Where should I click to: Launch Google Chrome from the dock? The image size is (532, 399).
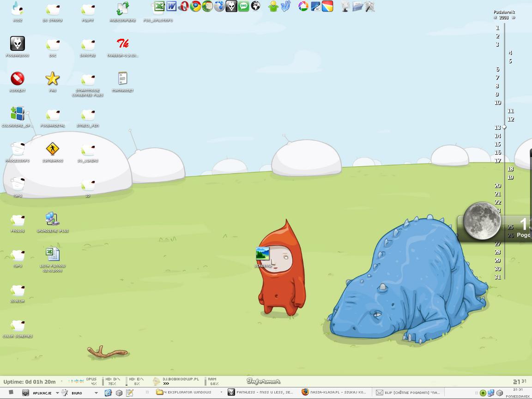pos(195,6)
